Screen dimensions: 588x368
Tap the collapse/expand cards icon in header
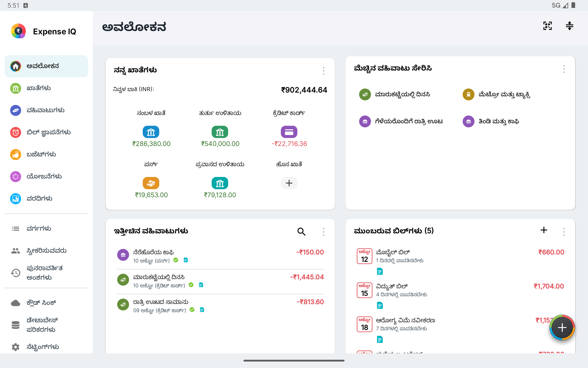tap(570, 26)
